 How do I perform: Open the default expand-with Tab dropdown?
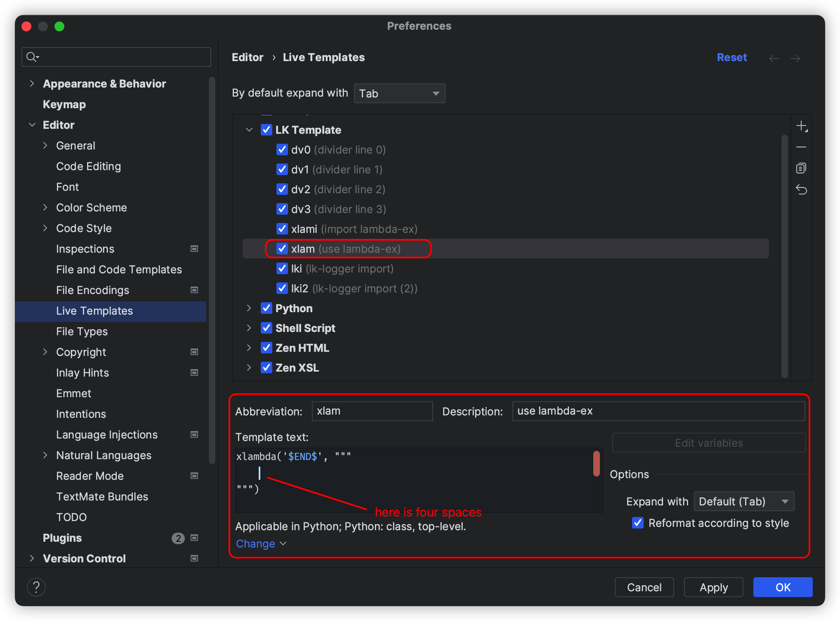(399, 93)
